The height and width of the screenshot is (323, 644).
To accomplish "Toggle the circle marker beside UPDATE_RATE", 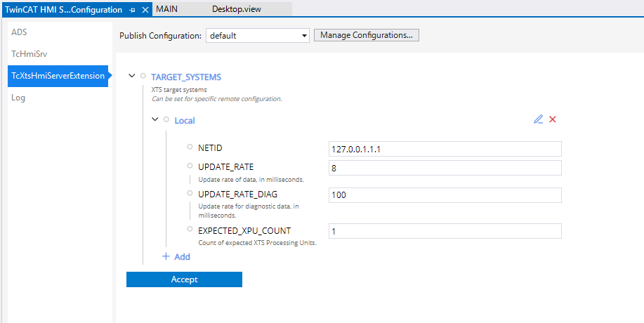I will (x=190, y=166).
